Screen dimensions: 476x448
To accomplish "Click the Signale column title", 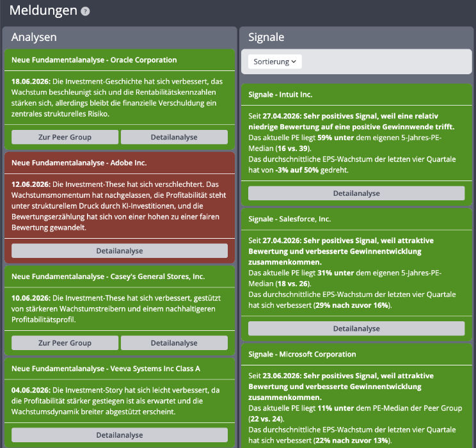I will 266,37.
